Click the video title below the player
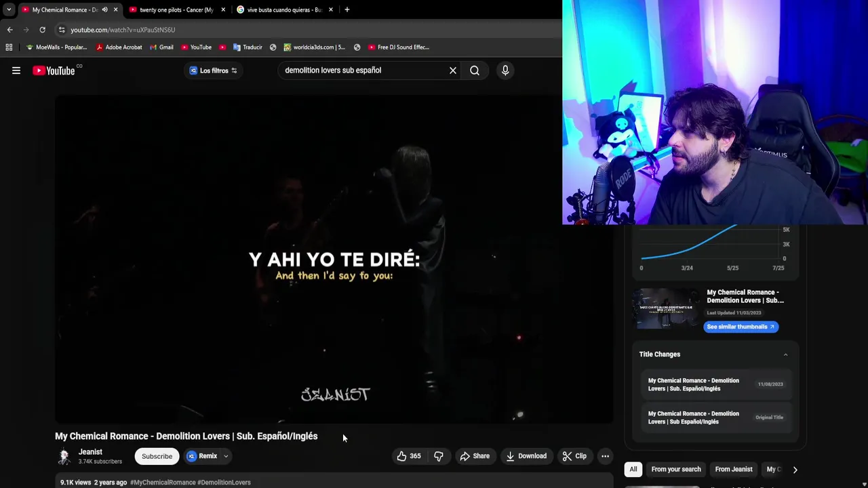 (186, 436)
